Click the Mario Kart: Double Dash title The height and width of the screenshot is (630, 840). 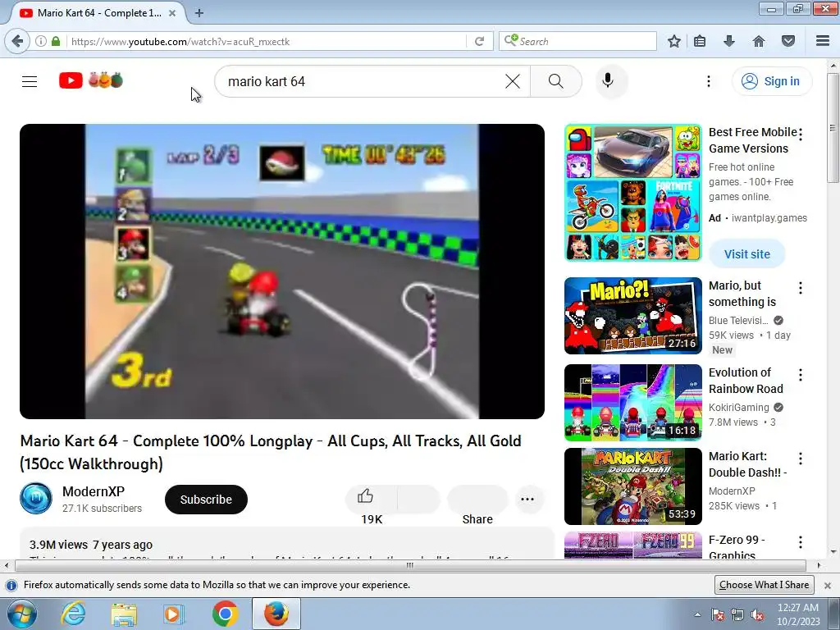747,464
